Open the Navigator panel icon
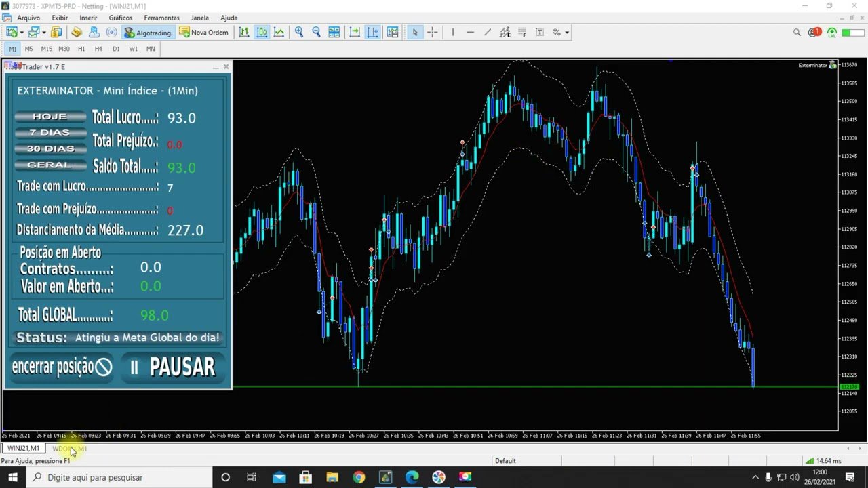The width and height of the screenshot is (868, 488). point(94,32)
